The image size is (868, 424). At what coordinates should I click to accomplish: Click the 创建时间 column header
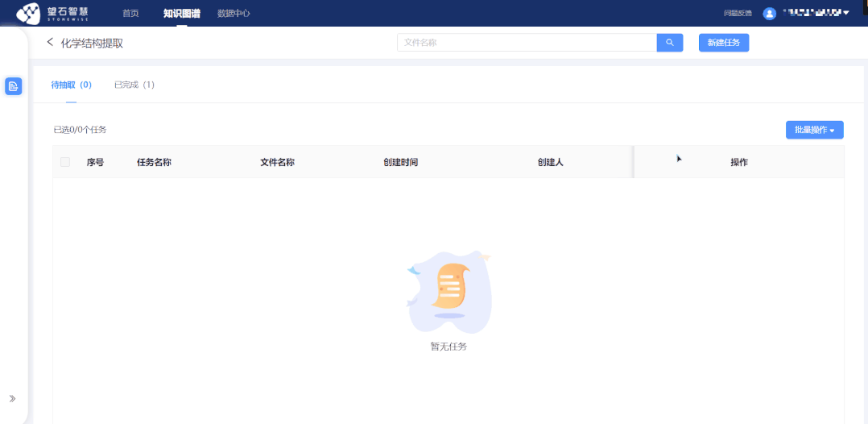tap(400, 162)
